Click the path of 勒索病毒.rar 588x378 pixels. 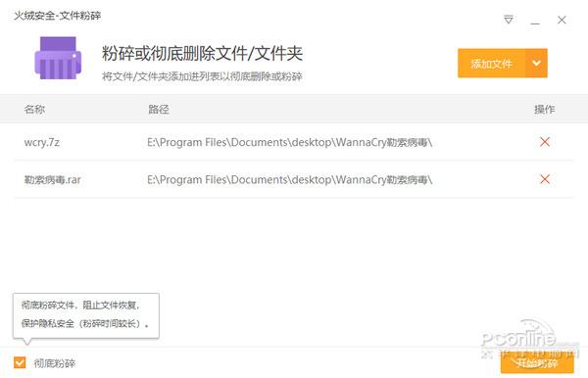click(289, 180)
